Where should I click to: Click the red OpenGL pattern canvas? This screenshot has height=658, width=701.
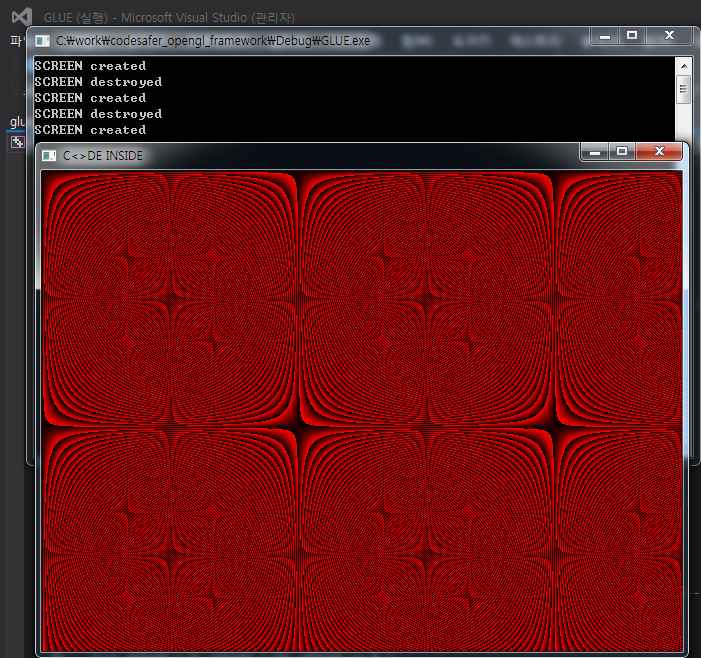coord(362,411)
